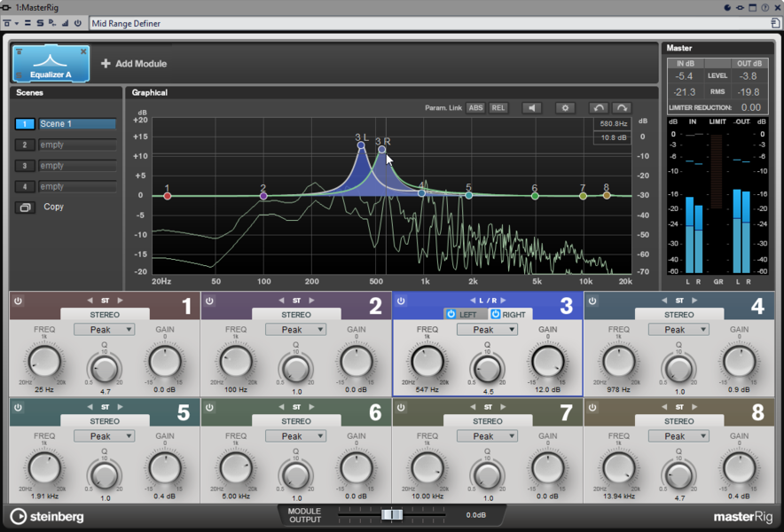Click the redo arrow icon
Viewport: 784px width, 532px height.
[x=622, y=108]
